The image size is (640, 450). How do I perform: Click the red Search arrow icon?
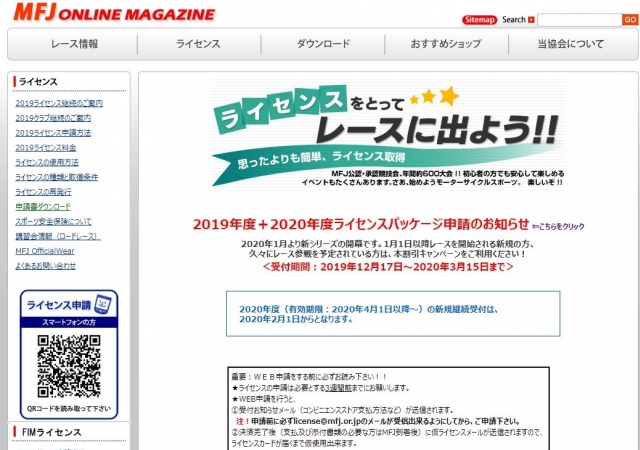click(x=532, y=19)
